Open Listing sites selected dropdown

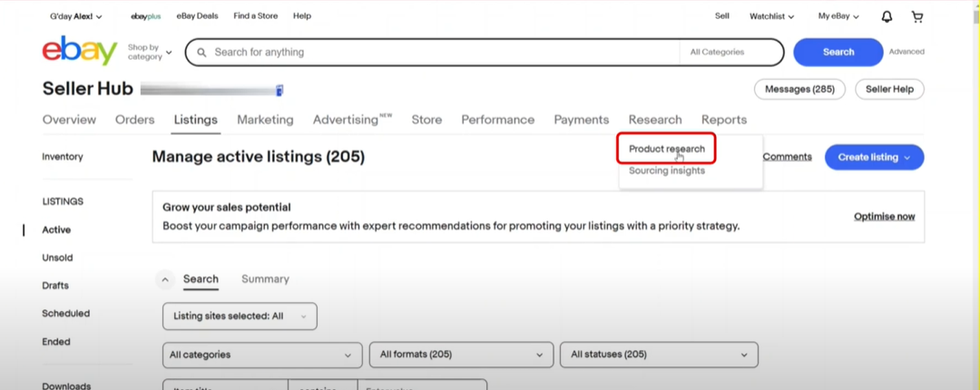(x=240, y=317)
